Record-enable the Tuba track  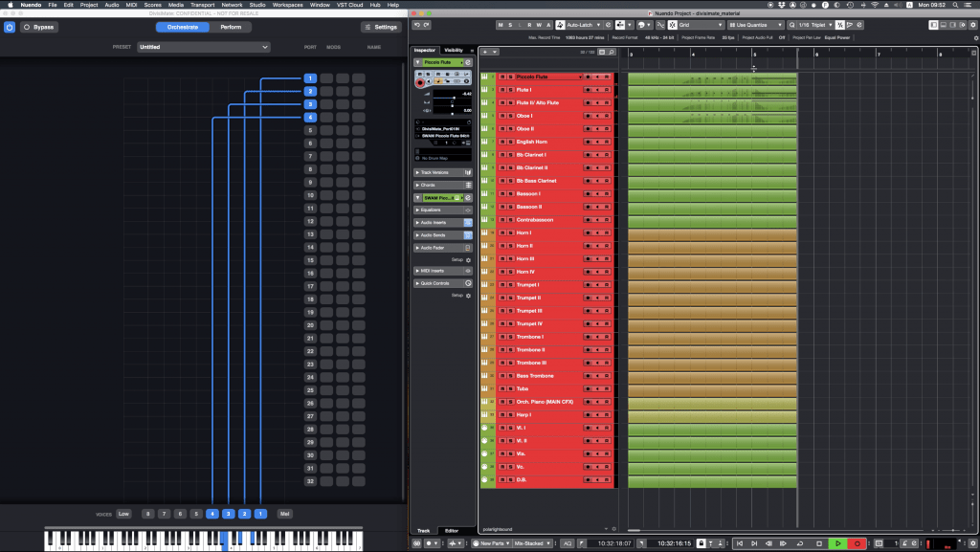588,389
